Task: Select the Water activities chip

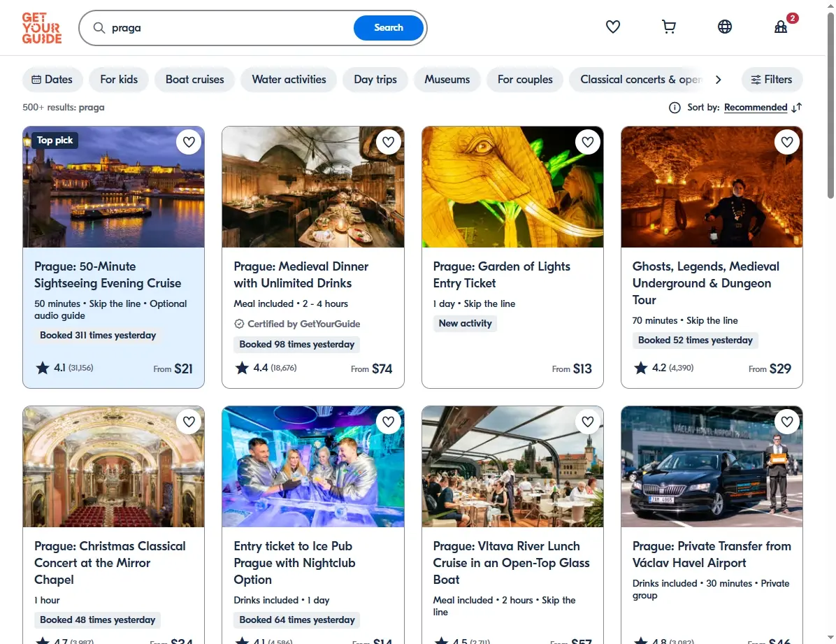Action: (289, 80)
